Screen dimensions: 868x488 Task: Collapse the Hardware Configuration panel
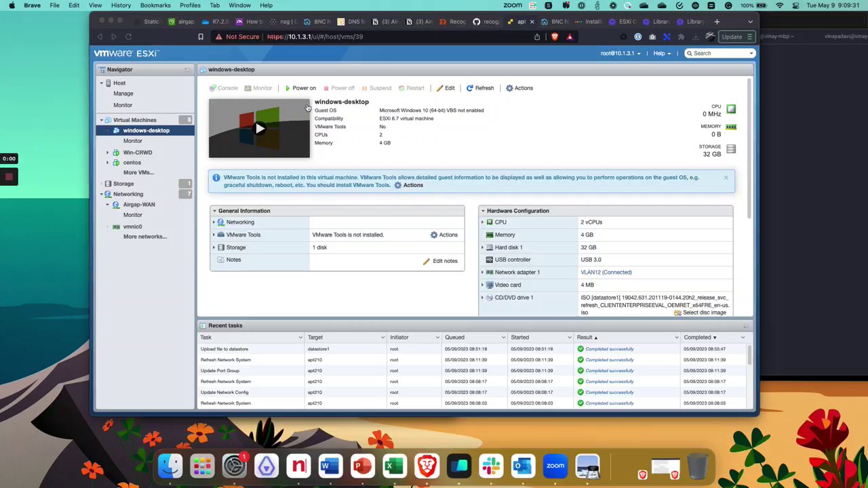pos(483,211)
